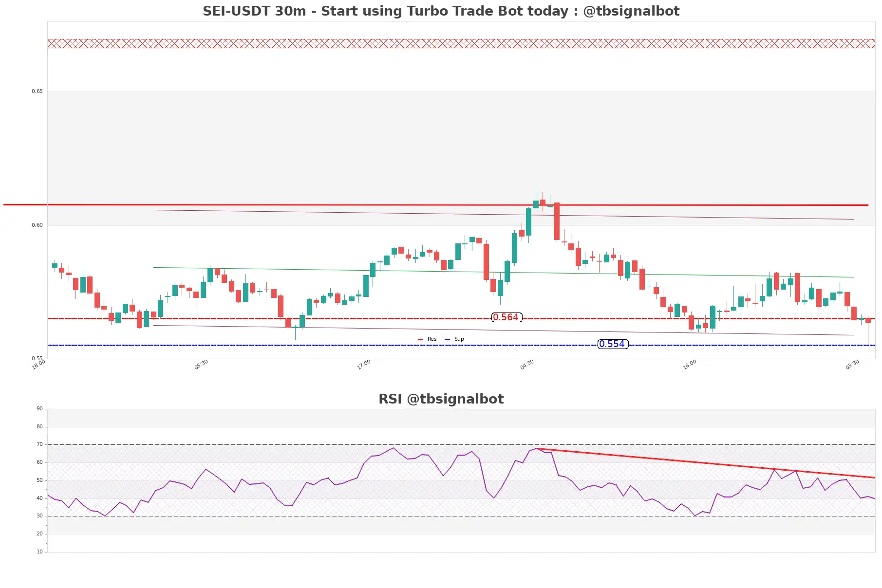Click the 0.554 support price label
Image resolution: width=882 pixels, height=588 pixels.
point(613,344)
